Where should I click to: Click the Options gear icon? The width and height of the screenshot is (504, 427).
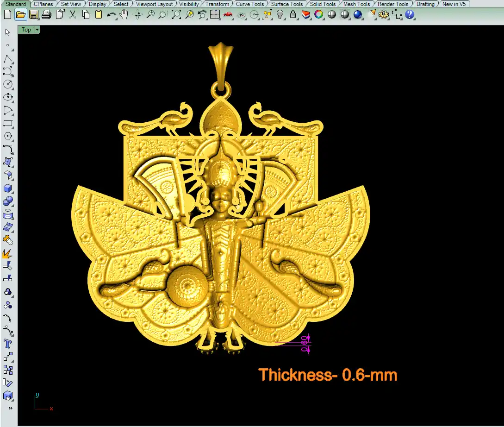point(384,14)
